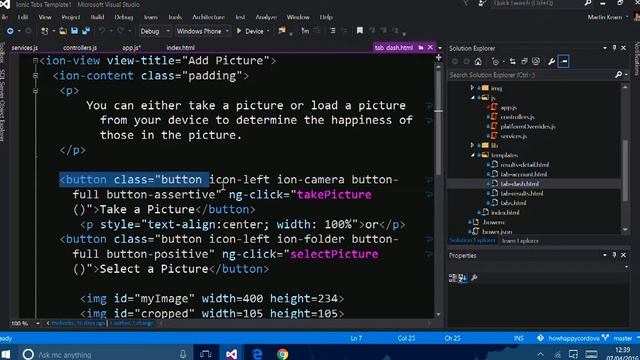640x360 pixels.
Task: Close the tab-dash.html editor tab
Action: click(x=430, y=48)
